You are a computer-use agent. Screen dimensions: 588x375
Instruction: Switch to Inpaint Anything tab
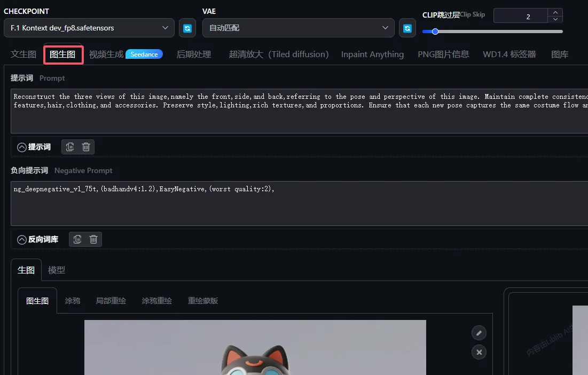[x=372, y=54]
